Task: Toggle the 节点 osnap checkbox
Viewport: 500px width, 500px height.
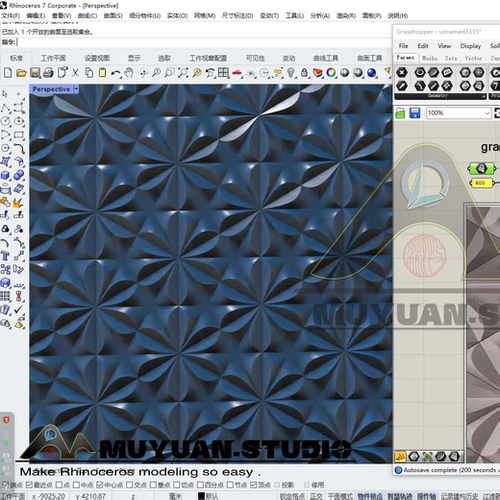Action: pos(230,485)
